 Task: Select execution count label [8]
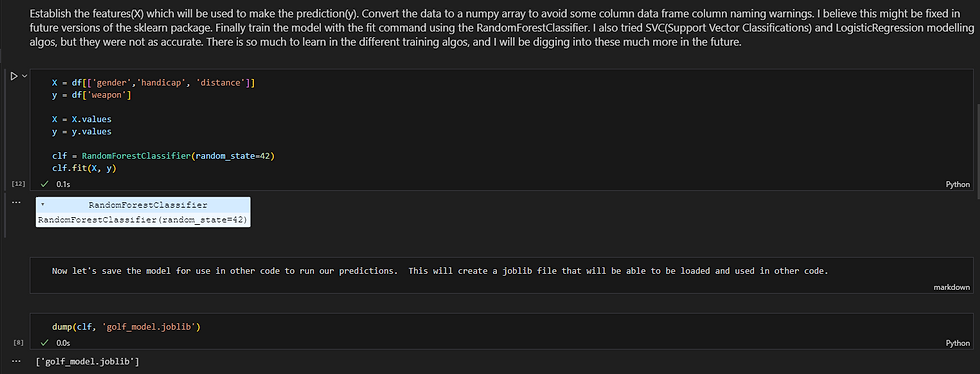(x=18, y=343)
